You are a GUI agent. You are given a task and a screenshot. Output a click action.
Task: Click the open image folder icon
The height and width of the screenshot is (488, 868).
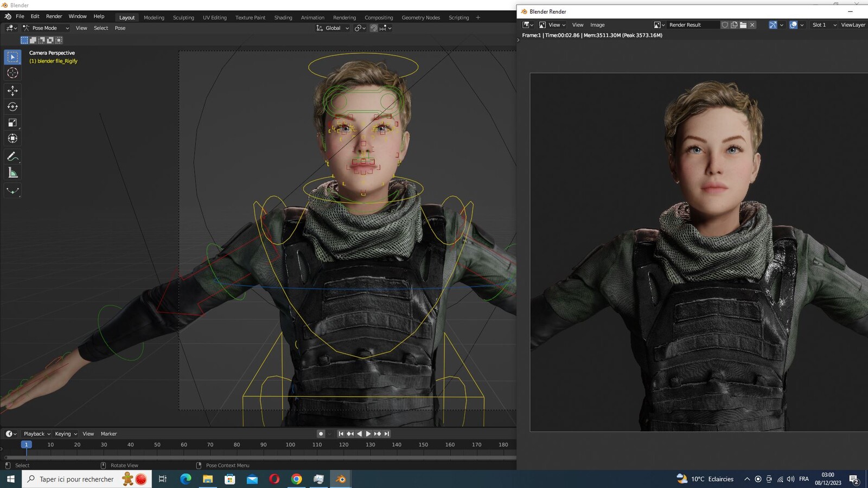(743, 25)
